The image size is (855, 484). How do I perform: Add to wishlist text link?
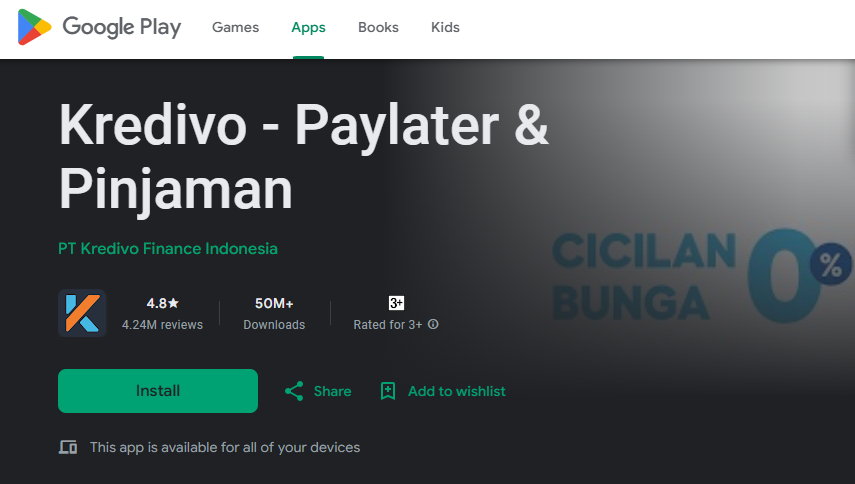click(457, 391)
